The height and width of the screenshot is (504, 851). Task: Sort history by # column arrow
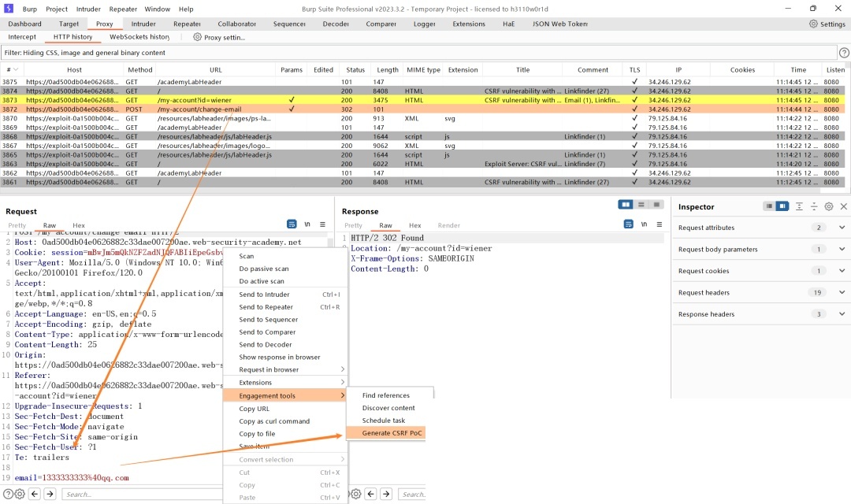tap(16, 69)
